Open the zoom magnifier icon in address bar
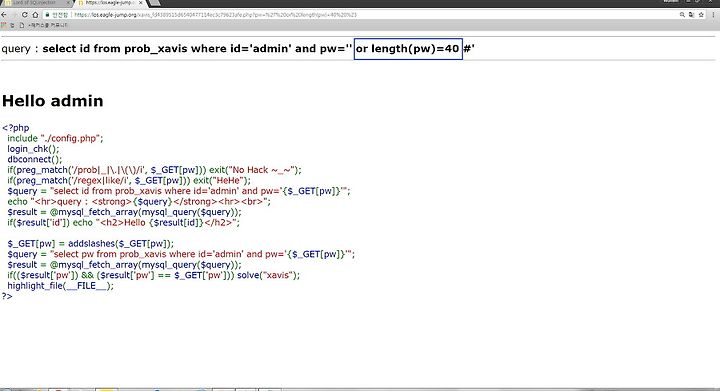 pos(682,15)
